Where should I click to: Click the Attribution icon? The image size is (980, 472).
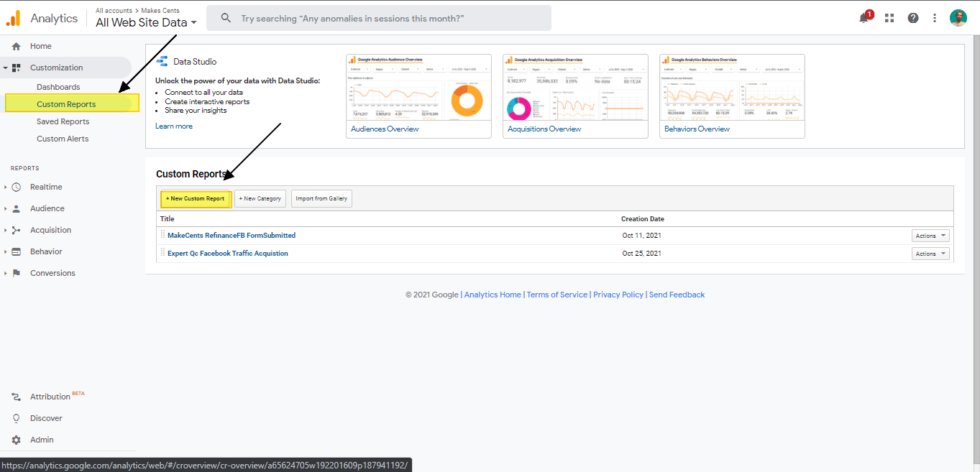[x=16, y=397]
